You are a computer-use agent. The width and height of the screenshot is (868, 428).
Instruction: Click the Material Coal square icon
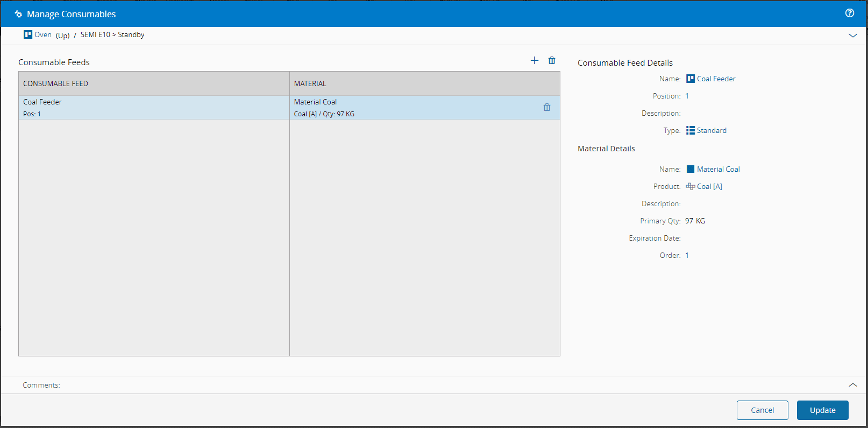(691, 169)
